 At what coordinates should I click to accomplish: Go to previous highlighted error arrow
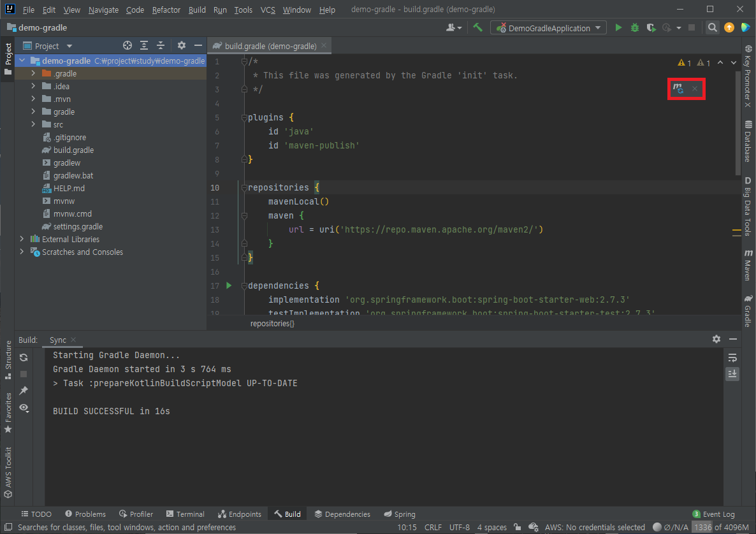pyautogui.click(x=720, y=62)
